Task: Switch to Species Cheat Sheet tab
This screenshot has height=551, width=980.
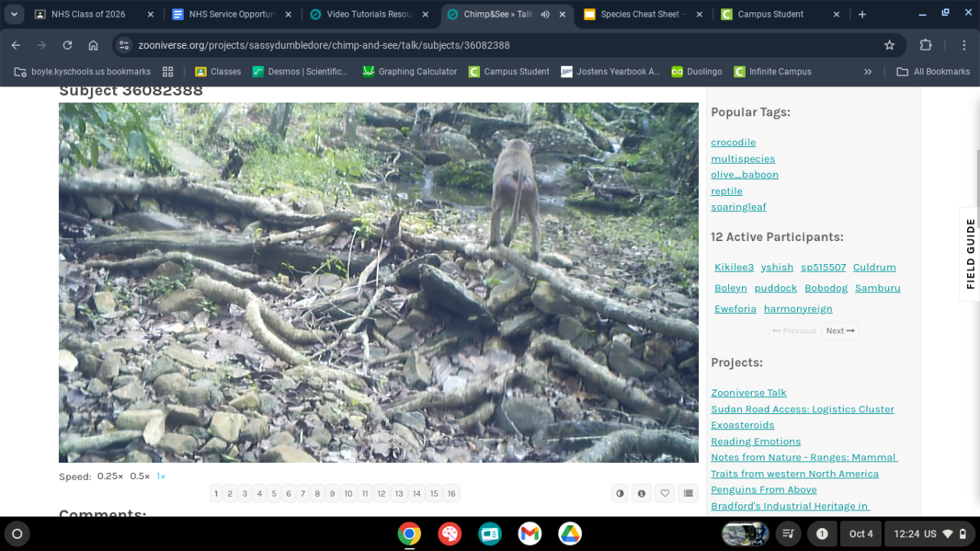Action: [642, 15]
